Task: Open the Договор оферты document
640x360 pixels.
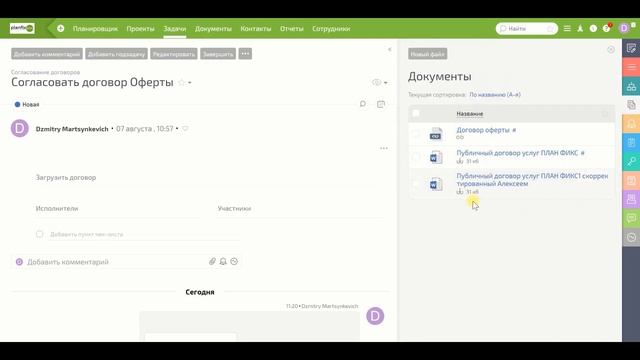Action: 483,130
